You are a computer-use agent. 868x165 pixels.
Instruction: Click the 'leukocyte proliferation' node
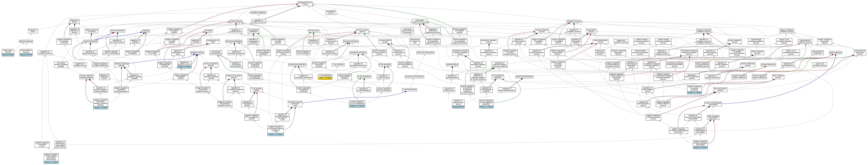point(234,41)
